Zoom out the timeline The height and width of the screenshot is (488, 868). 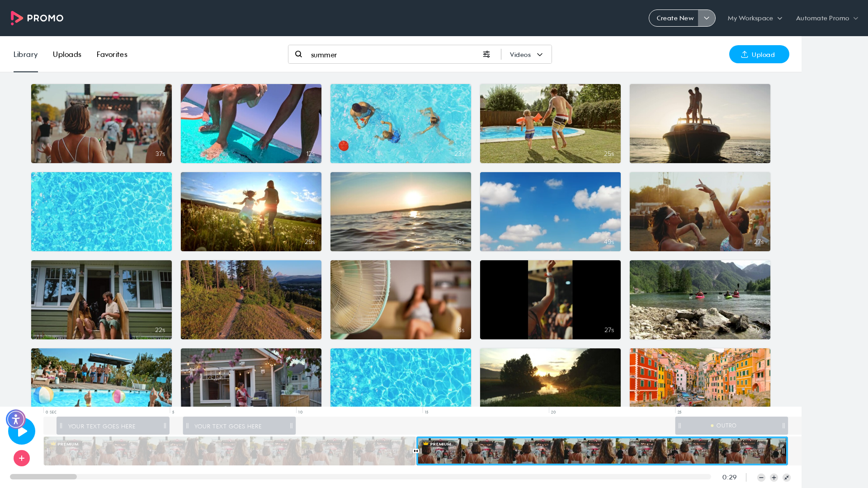tap(761, 478)
